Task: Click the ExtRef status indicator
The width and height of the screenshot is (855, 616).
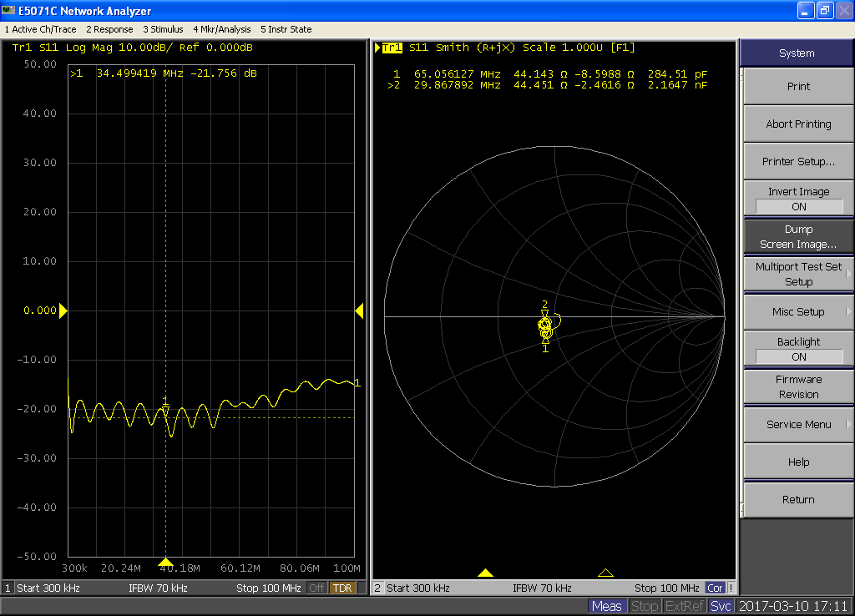Action: click(x=685, y=606)
